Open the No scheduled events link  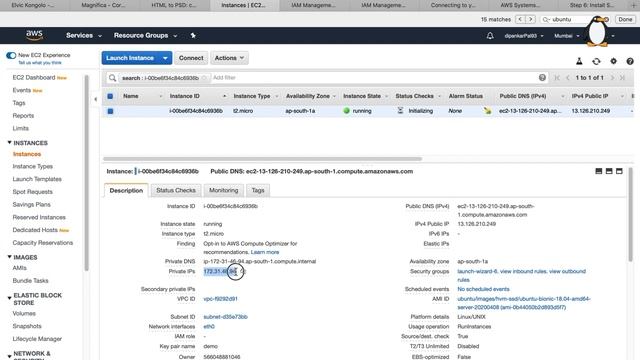(x=483, y=289)
